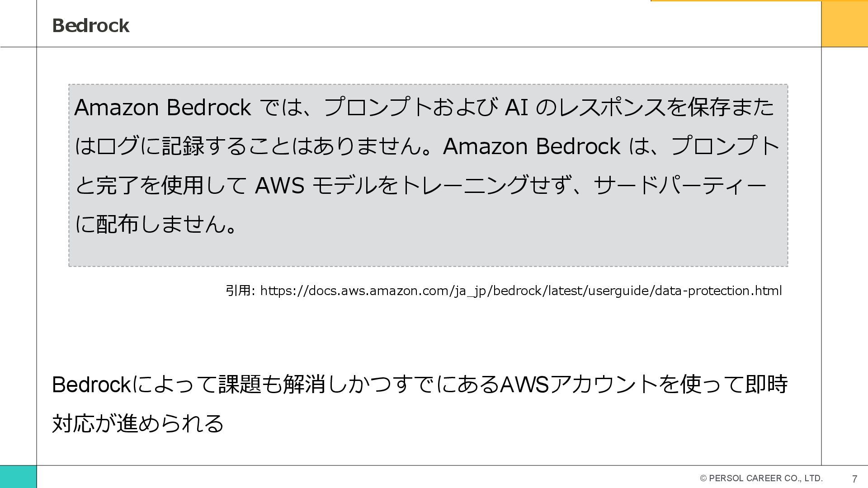The width and height of the screenshot is (868, 488).
Task: Click the page number 7
Action: pos(854,479)
